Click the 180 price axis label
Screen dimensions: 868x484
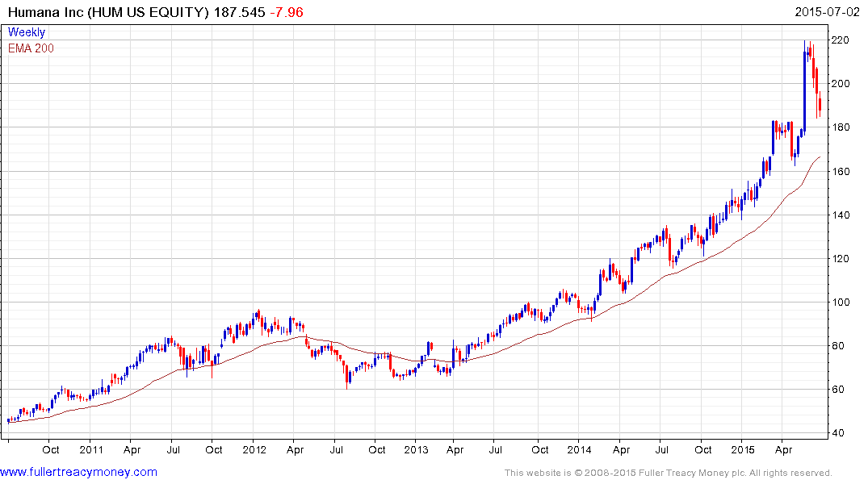coord(841,127)
